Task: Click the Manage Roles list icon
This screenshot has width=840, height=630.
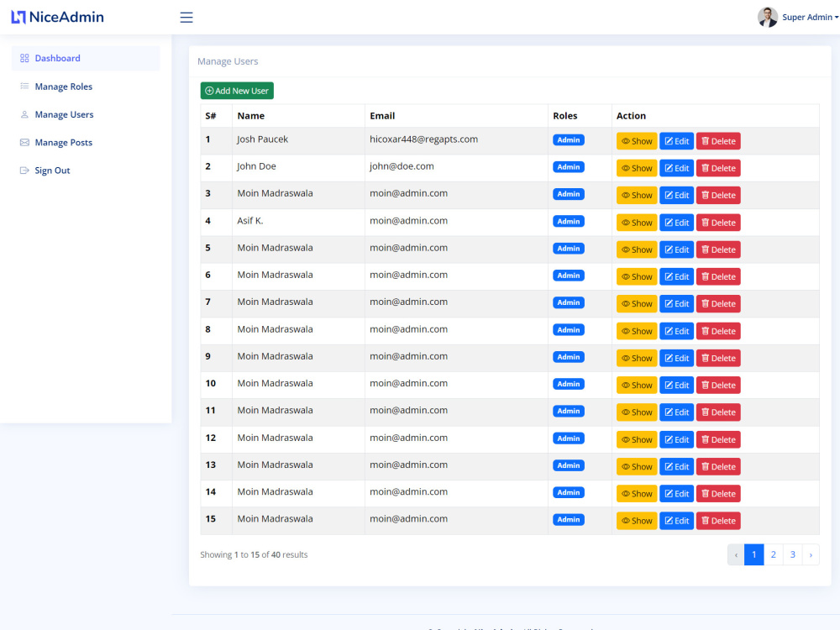Action: coord(24,87)
